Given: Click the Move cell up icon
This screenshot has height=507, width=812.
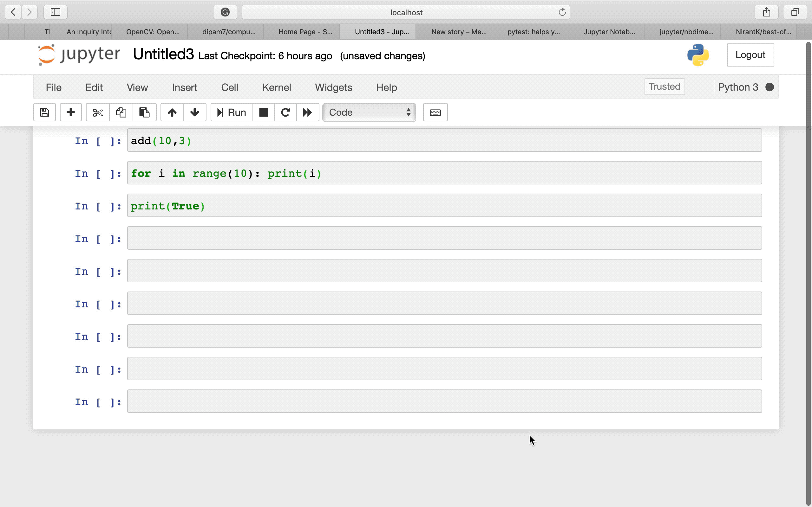Looking at the screenshot, I should click(172, 112).
